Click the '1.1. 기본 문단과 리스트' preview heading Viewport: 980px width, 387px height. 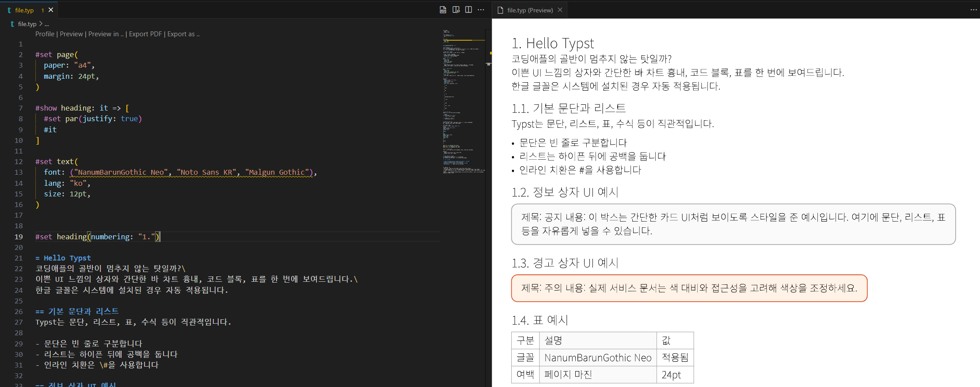pos(569,108)
